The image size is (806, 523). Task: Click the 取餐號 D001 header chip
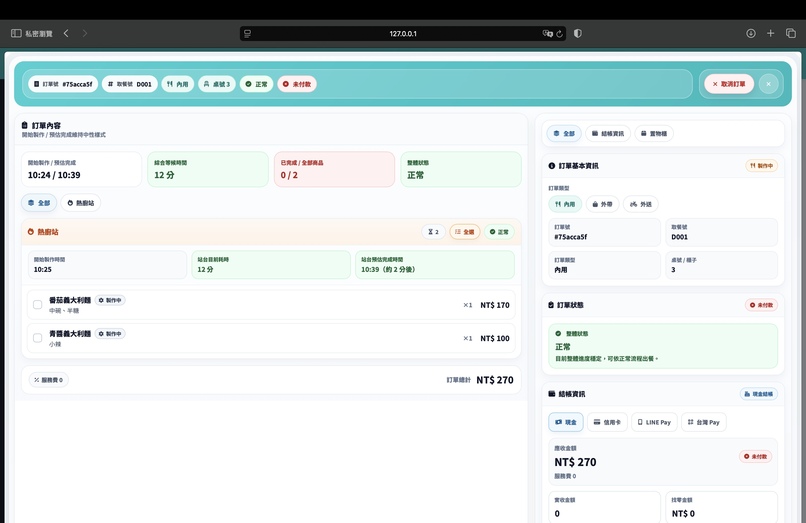130,84
